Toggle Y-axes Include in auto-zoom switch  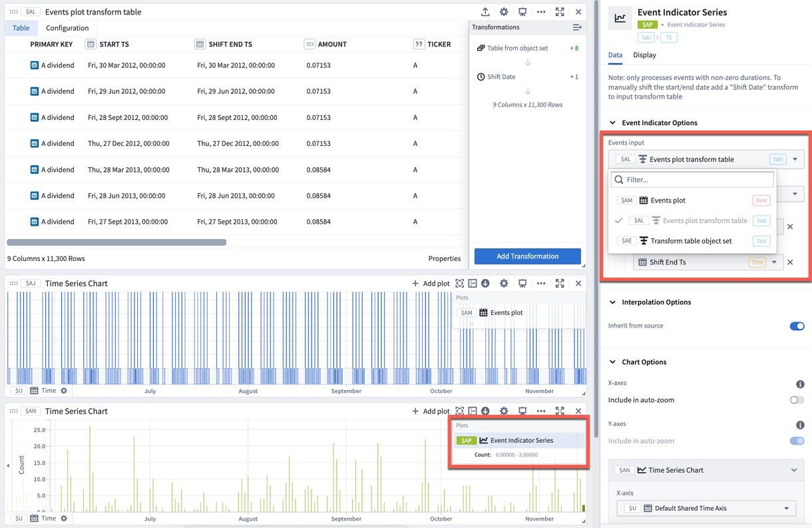coord(797,441)
